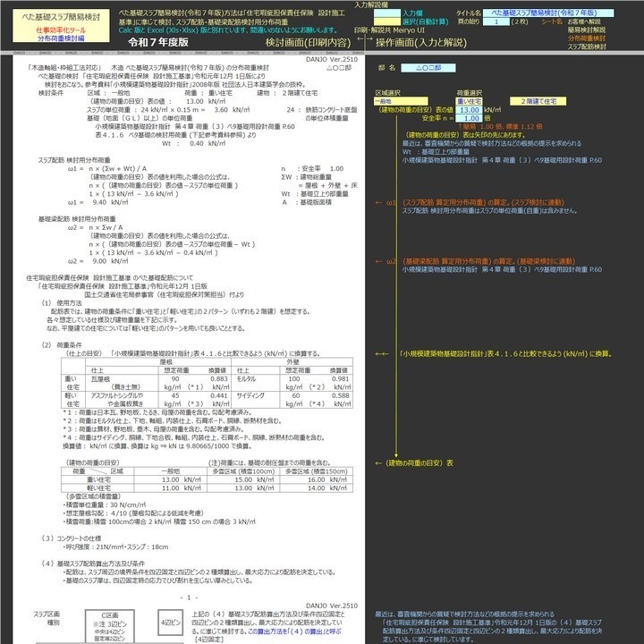Viewport: 644px width, 644px height.
Task: Click the ← (建物の荷重の目安) 表 annotation
Action: click(x=414, y=463)
